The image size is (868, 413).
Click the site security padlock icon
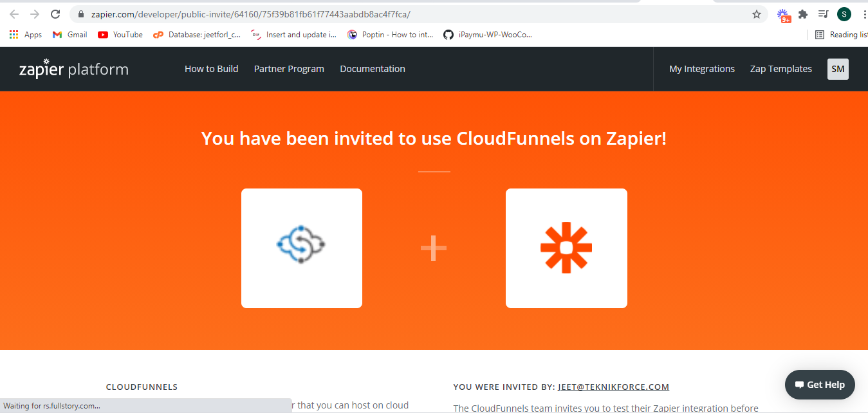[80, 14]
